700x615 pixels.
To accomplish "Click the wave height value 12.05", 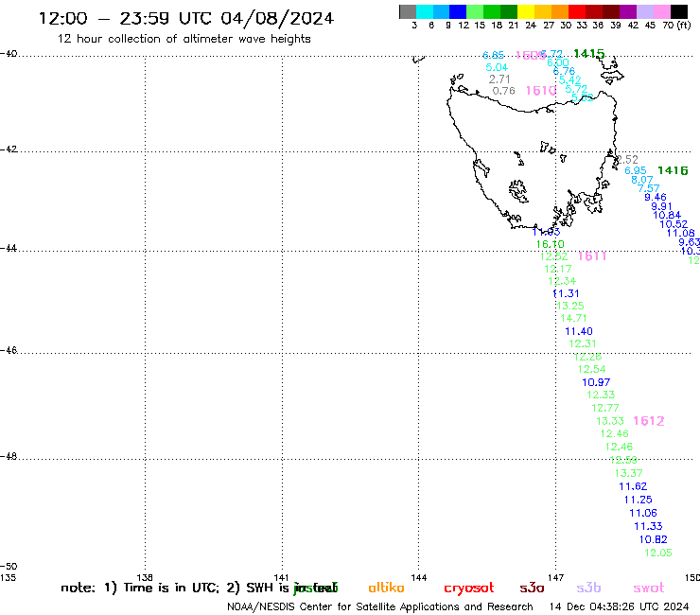I will coord(658,553).
